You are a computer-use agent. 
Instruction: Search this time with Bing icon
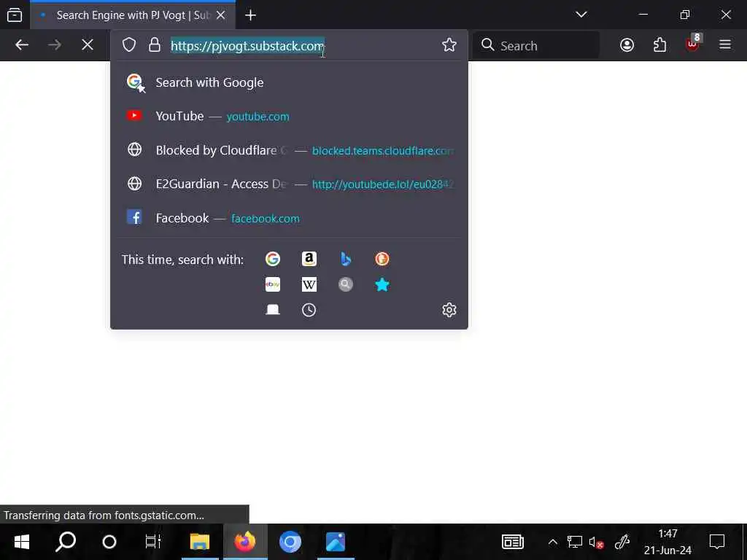click(345, 259)
